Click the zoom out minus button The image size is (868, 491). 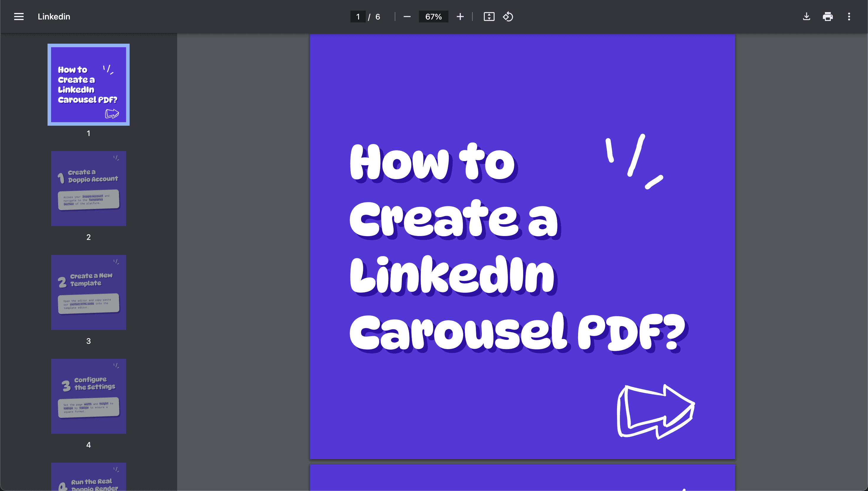click(x=407, y=17)
